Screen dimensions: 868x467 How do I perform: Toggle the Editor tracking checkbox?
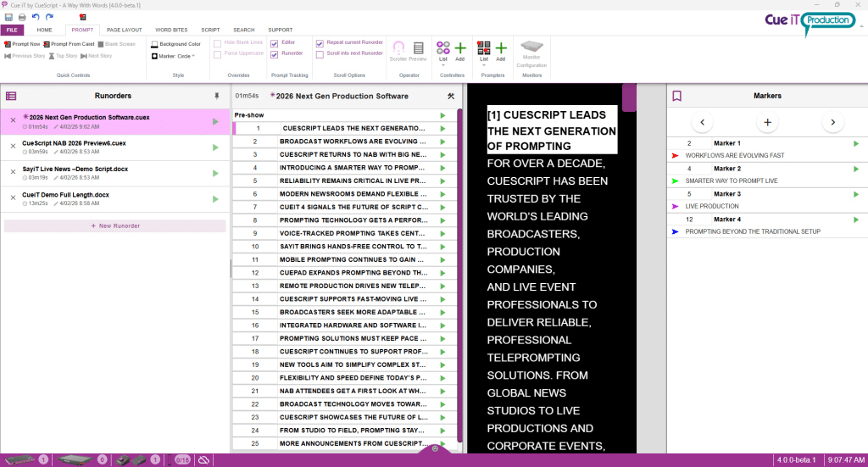tap(274, 42)
